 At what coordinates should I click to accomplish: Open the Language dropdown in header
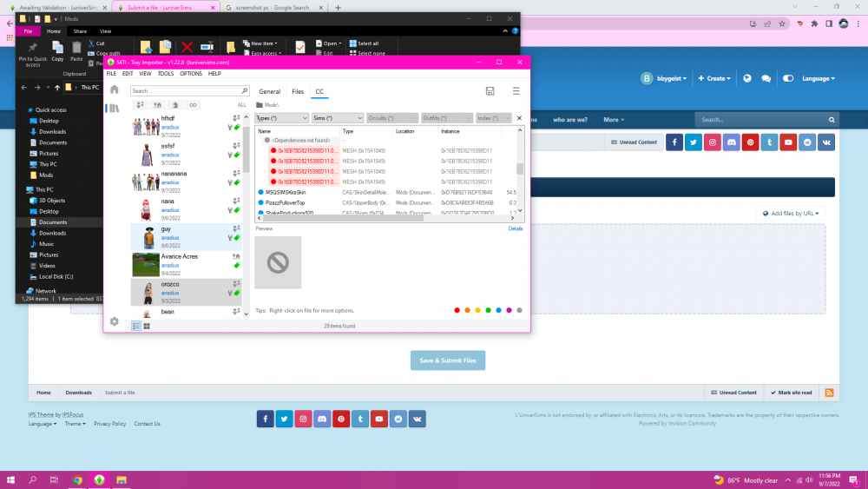coord(819,79)
